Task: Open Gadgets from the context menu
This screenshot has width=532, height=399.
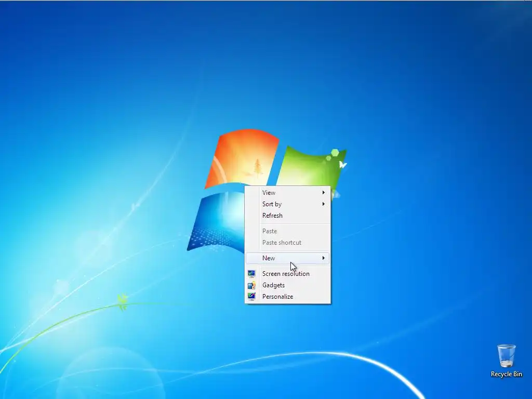Action: click(x=287, y=285)
